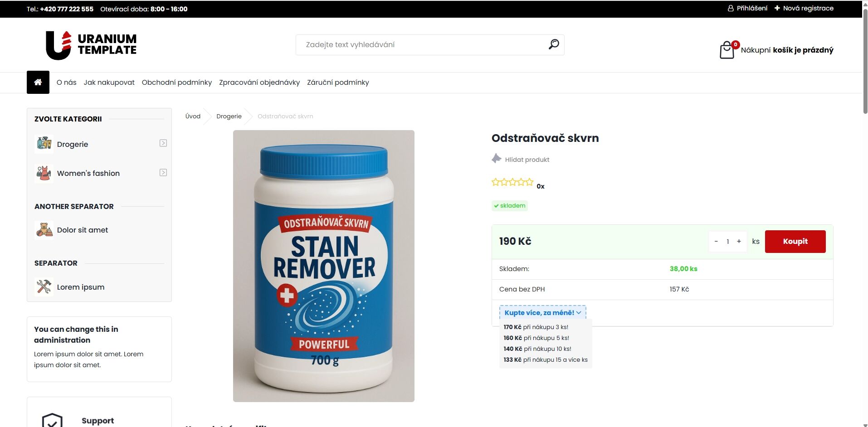Open the Jak nakupovat menu item
868x427 pixels.
tap(109, 82)
